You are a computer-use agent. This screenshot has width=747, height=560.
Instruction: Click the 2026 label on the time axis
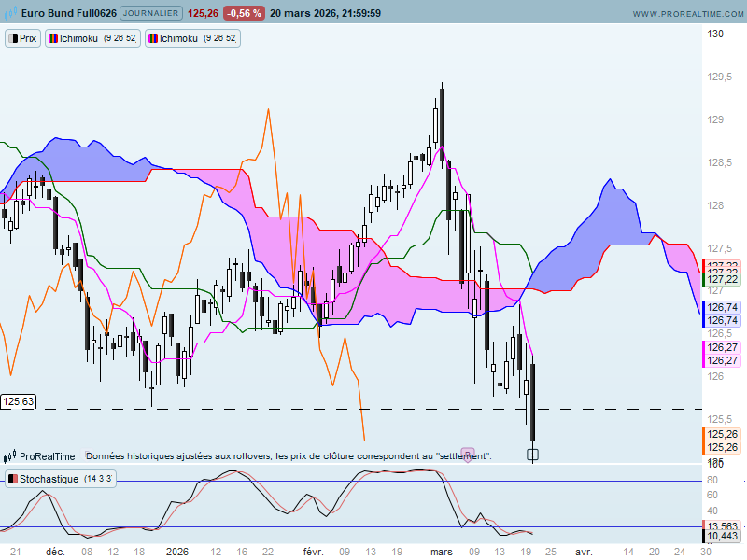[176, 552]
